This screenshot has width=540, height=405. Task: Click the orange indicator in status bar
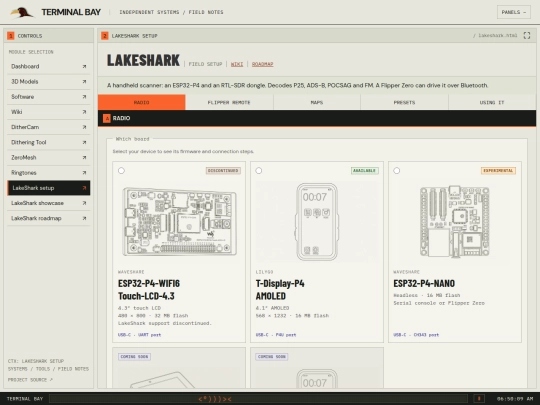click(x=479, y=399)
